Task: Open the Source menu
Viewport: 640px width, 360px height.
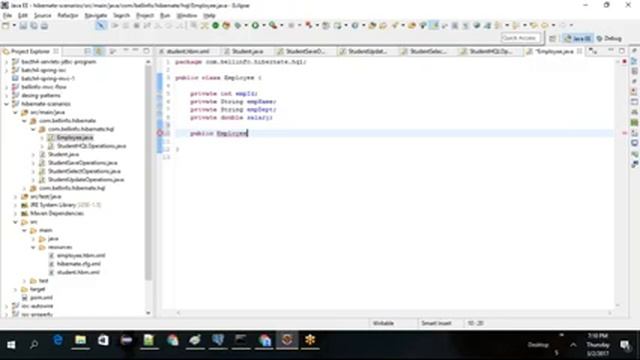Action: 42,16
